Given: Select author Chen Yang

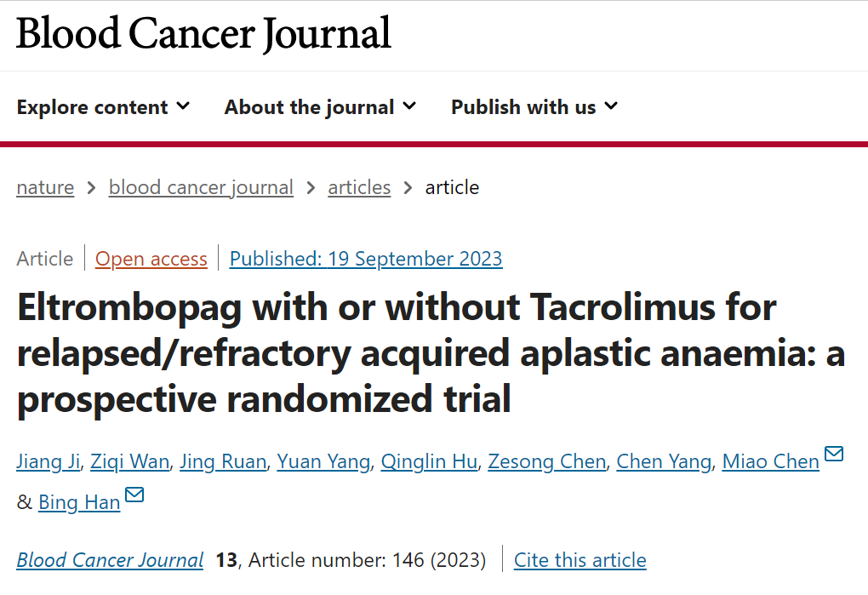Looking at the screenshot, I should coord(665,461).
